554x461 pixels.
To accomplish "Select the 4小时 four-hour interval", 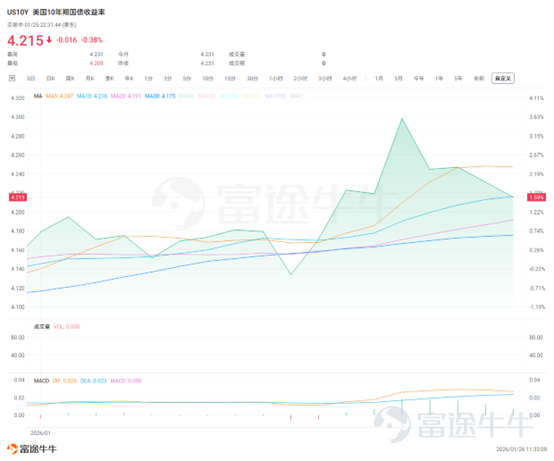I will pos(349,78).
